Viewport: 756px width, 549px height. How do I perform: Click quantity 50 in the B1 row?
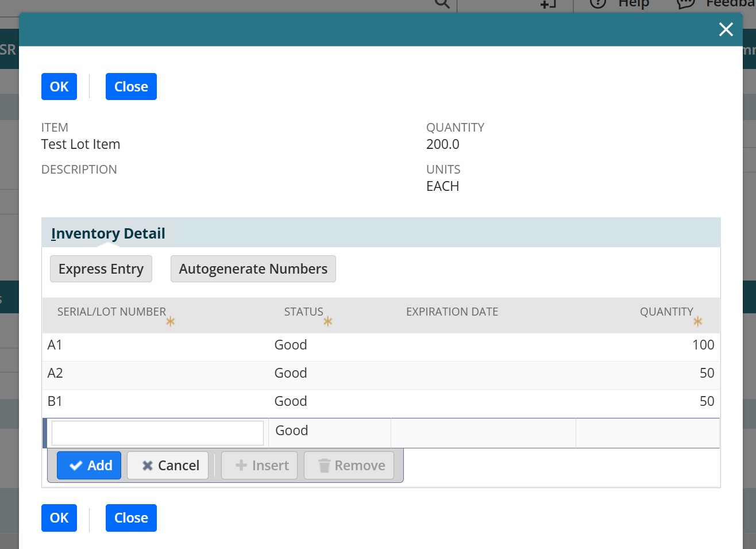(707, 401)
